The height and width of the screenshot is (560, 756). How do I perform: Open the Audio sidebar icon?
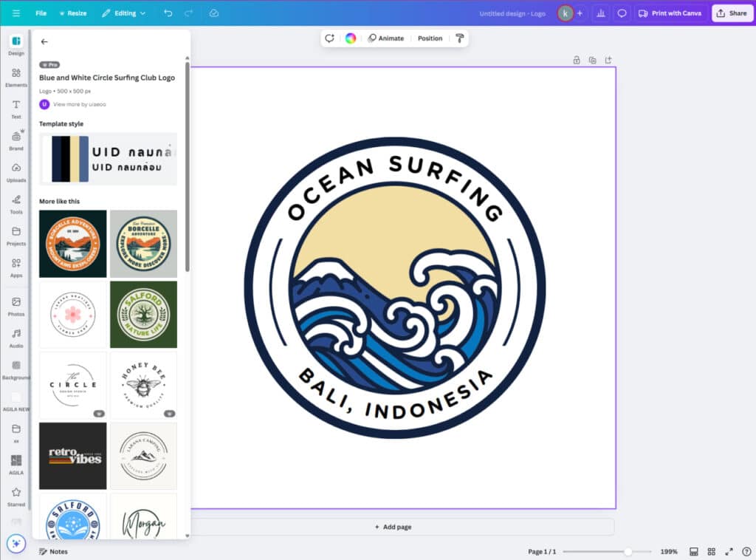16,338
